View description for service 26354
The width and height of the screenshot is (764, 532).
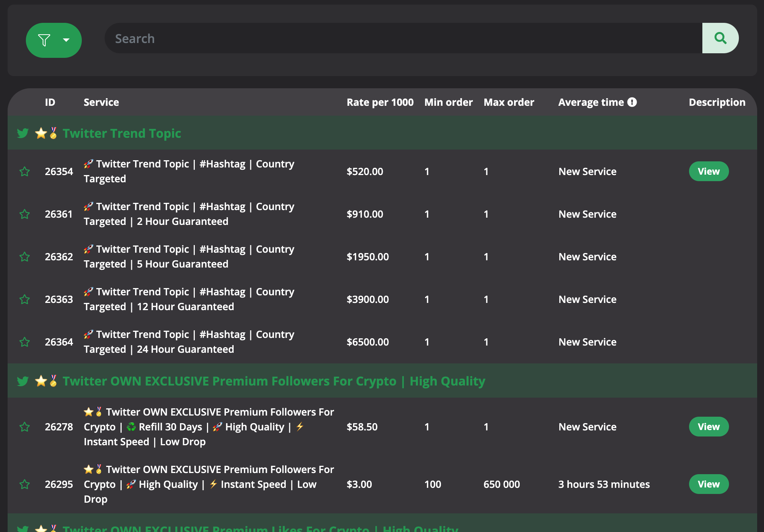click(708, 171)
